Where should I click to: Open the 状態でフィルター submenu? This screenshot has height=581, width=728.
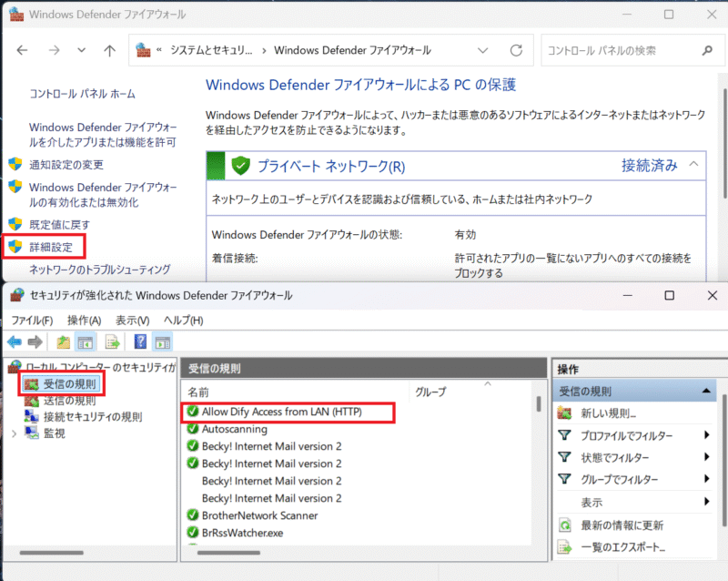click(x=707, y=457)
